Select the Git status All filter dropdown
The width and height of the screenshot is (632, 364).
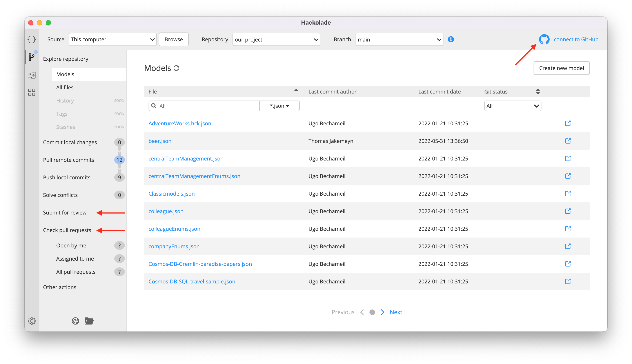click(512, 106)
